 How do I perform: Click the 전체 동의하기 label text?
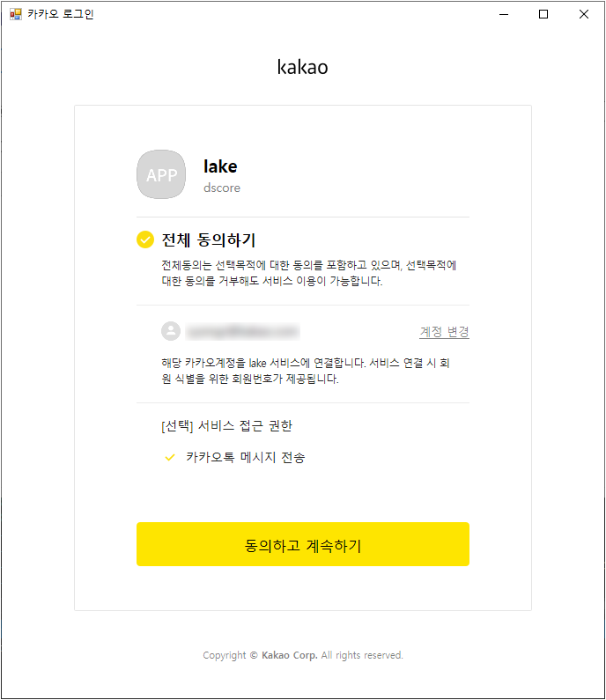point(209,240)
